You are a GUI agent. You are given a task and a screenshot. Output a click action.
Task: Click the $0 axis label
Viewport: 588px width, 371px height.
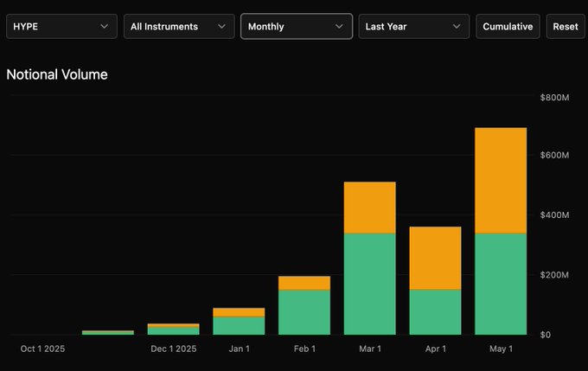tap(546, 335)
